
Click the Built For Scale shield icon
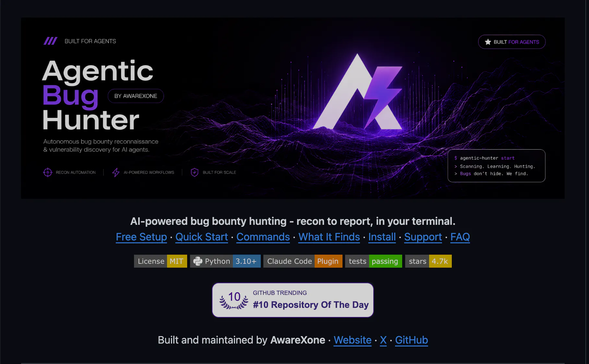(195, 172)
